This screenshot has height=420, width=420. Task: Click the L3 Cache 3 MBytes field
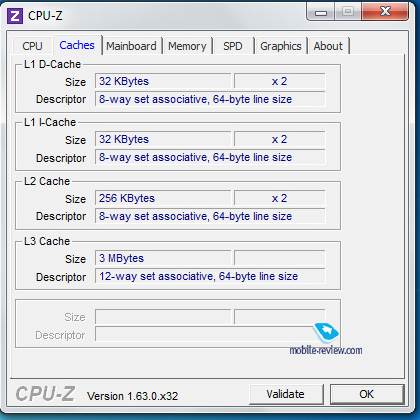(x=163, y=258)
